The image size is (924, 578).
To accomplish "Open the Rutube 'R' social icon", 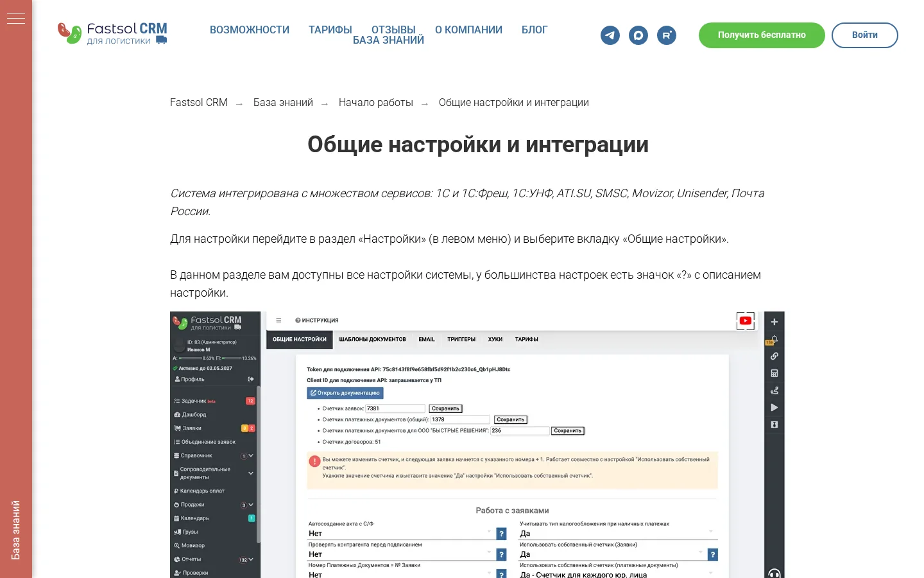I will (x=667, y=35).
